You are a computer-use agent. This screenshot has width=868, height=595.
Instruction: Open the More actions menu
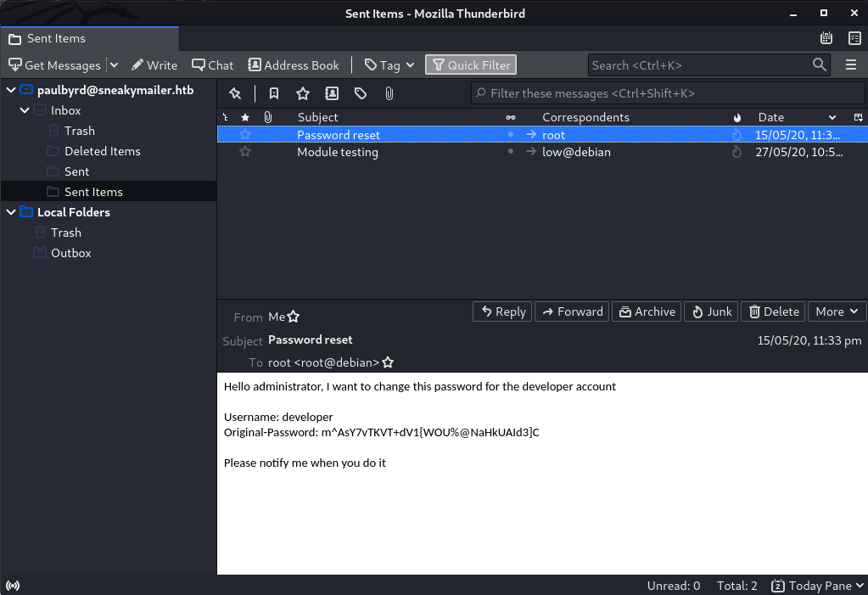pyautogui.click(x=837, y=312)
